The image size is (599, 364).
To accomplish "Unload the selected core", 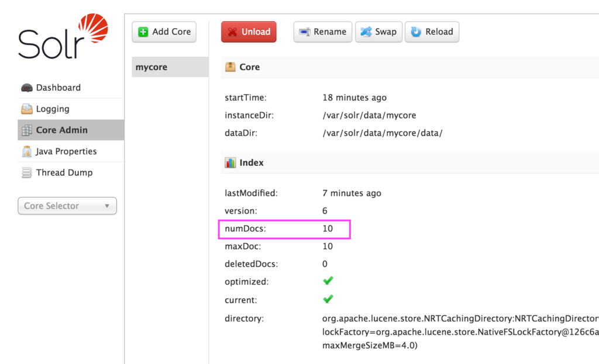I will tap(249, 32).
